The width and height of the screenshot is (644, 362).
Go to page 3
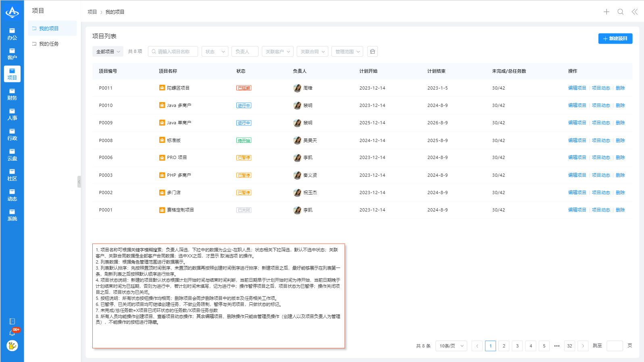(517, 346)
